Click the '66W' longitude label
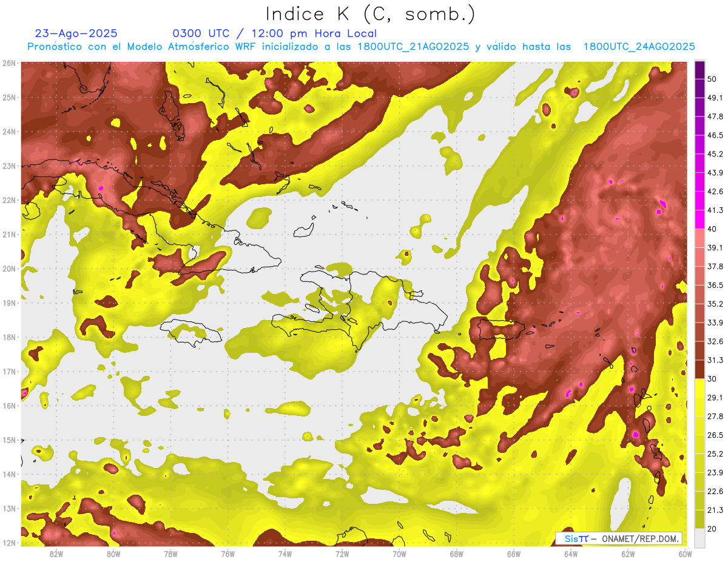 coord(514,554)
